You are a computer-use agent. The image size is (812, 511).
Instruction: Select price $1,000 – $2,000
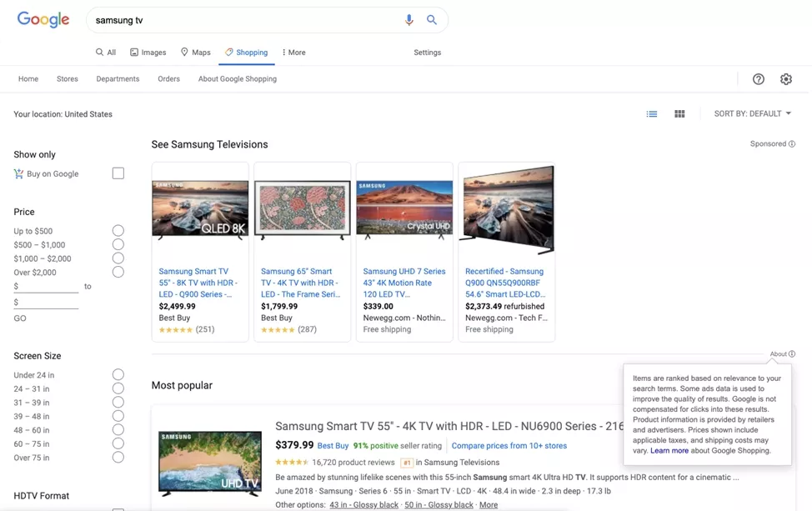[118, 258]
